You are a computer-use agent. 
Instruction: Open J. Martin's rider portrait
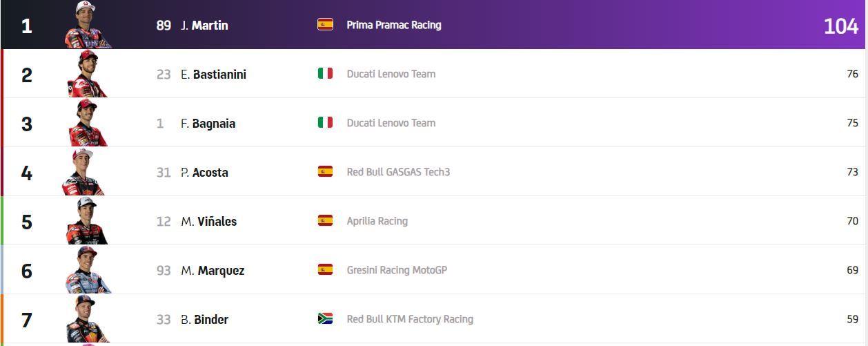click(x=87, y=25)
